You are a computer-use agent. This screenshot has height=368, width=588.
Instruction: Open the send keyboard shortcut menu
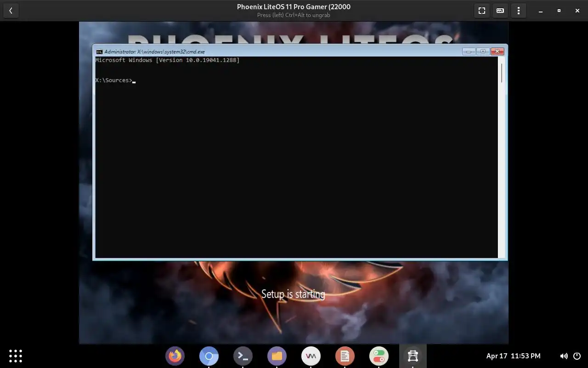tap(500, 11)
